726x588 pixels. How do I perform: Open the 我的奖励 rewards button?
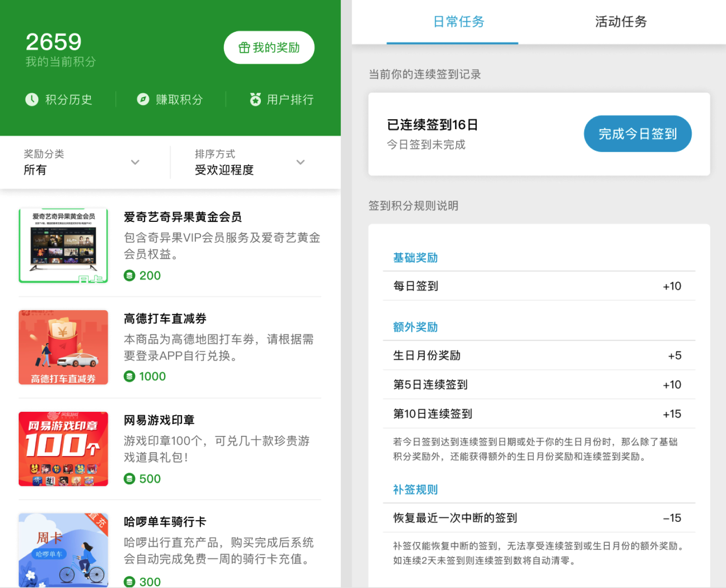point(269,48)
